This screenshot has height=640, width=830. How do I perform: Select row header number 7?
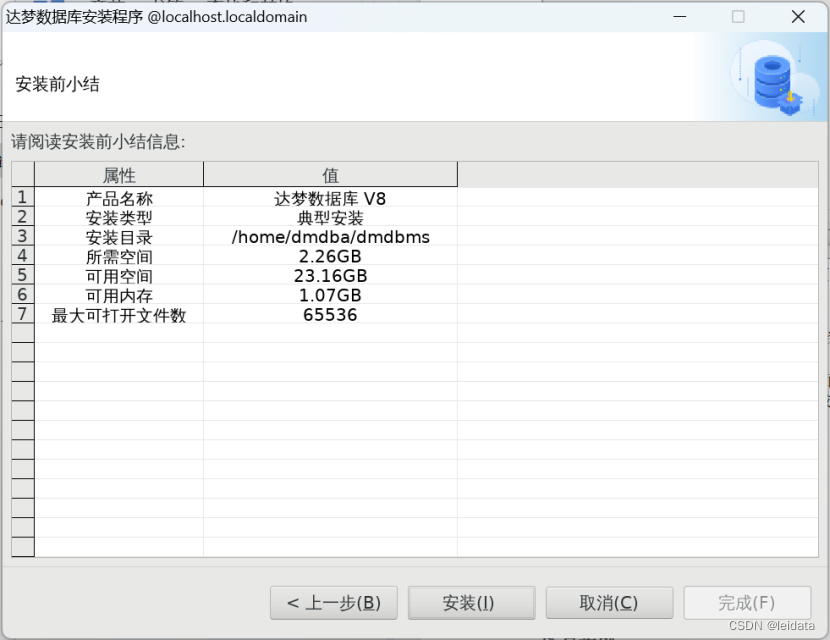click(23, 314)
